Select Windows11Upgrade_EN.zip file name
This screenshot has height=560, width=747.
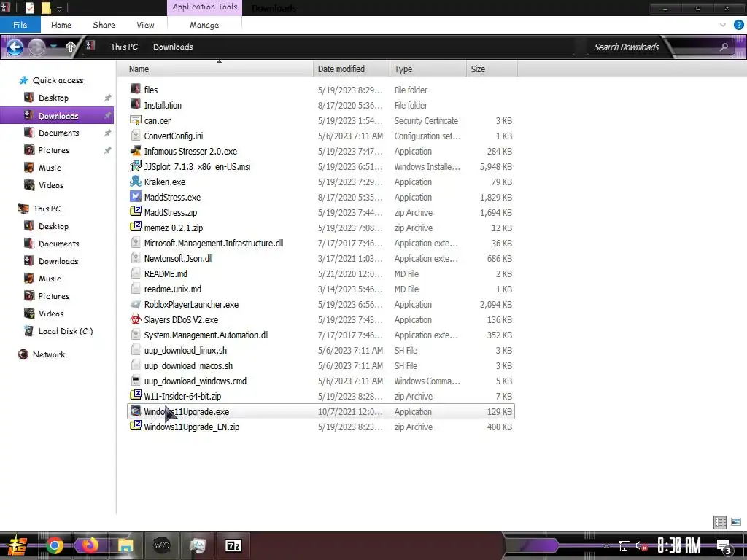point(192,427)
